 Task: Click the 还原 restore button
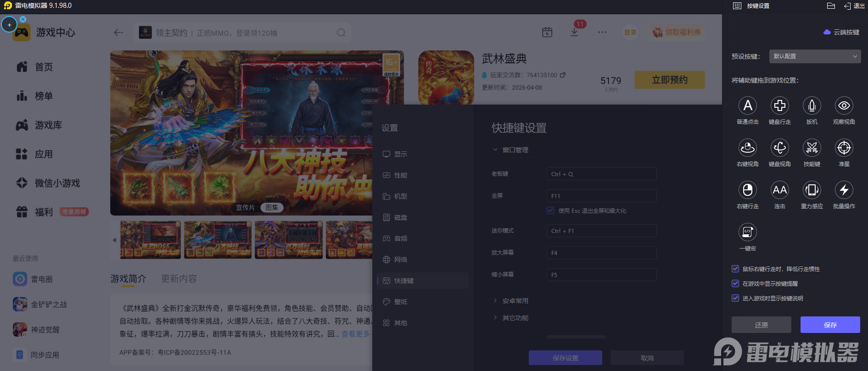coord(761,325)
